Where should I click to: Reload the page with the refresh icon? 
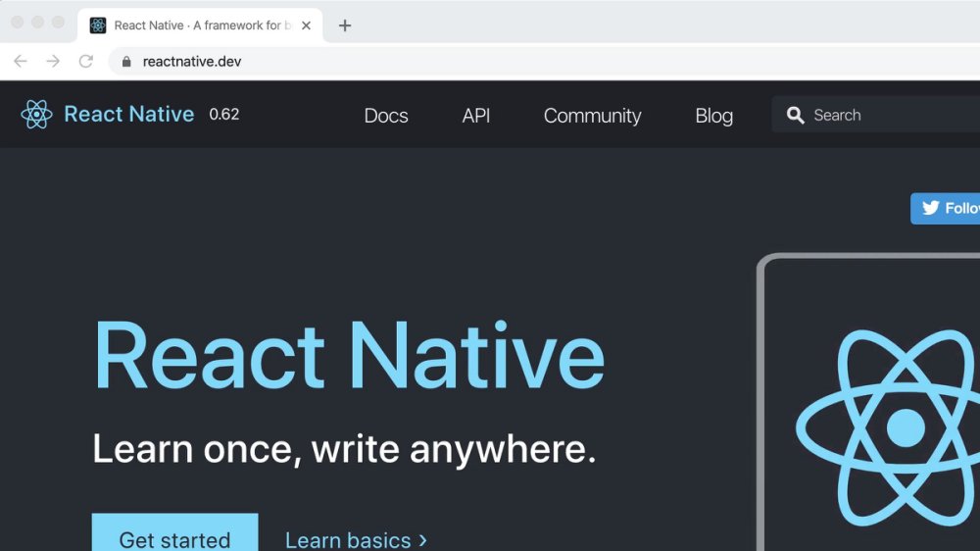click(85, 62)
